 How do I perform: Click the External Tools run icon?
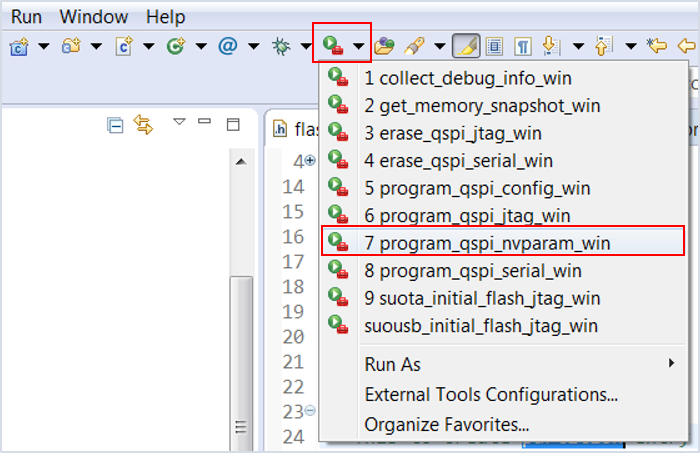pyautogui.click(x=331, y=46)
